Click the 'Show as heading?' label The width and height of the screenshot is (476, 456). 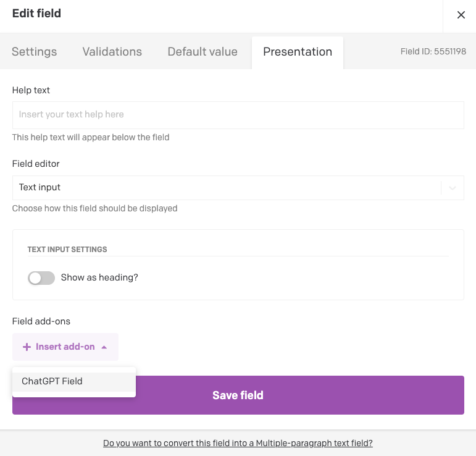[x=99, y=278]
